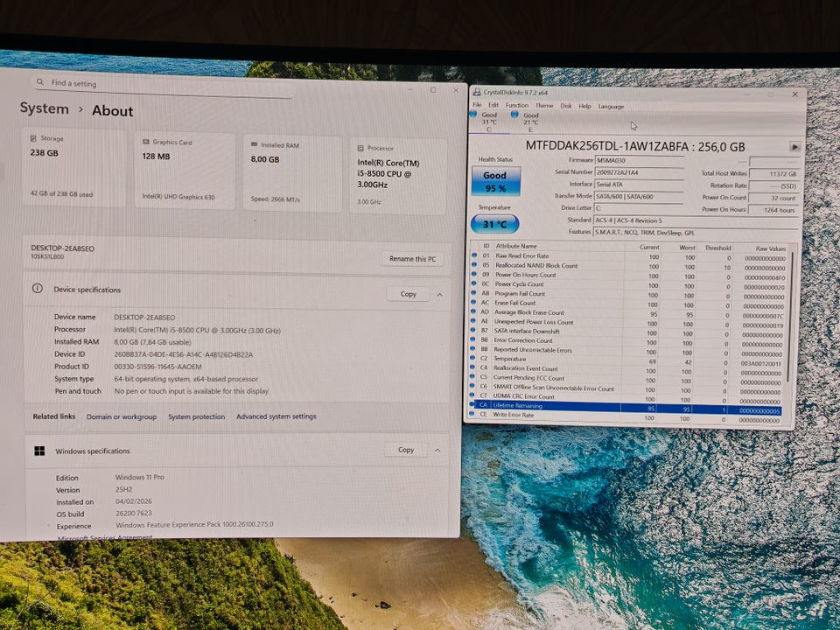This screenshot has height=630, width=840.
Task: Click status dot of Erase Fail Count
Action: [x=473, y=302]
